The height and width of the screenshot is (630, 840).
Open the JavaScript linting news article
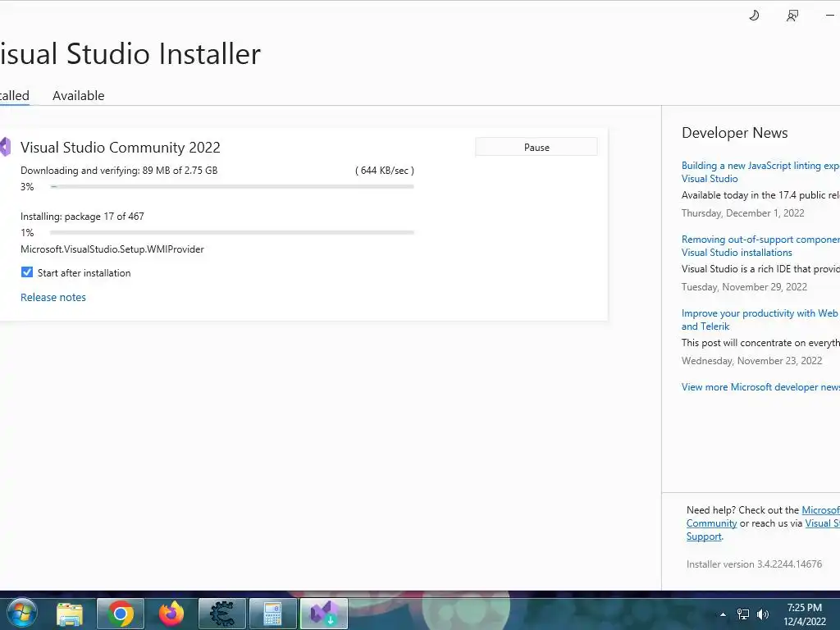click(x=760, y=172)
